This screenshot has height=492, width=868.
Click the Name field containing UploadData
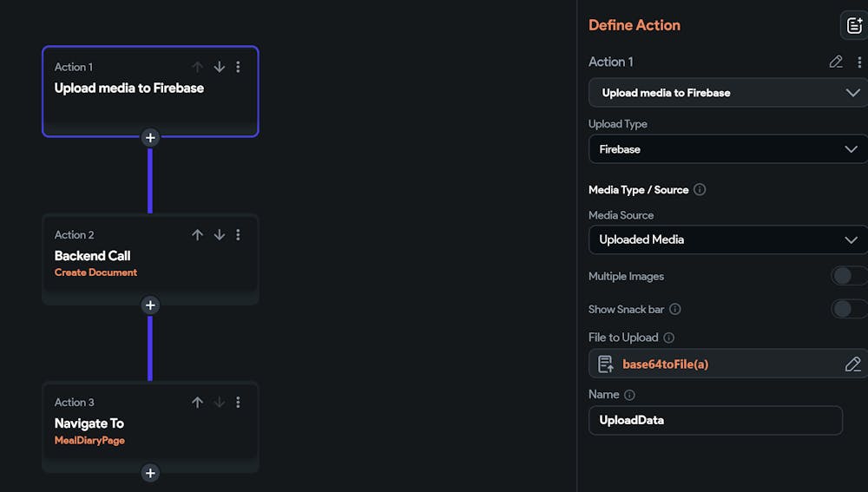(x=715, y=420)
